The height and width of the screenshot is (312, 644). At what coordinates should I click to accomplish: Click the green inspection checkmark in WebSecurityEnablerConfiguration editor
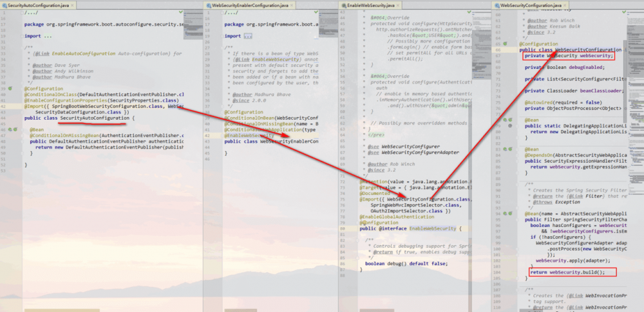316,13
